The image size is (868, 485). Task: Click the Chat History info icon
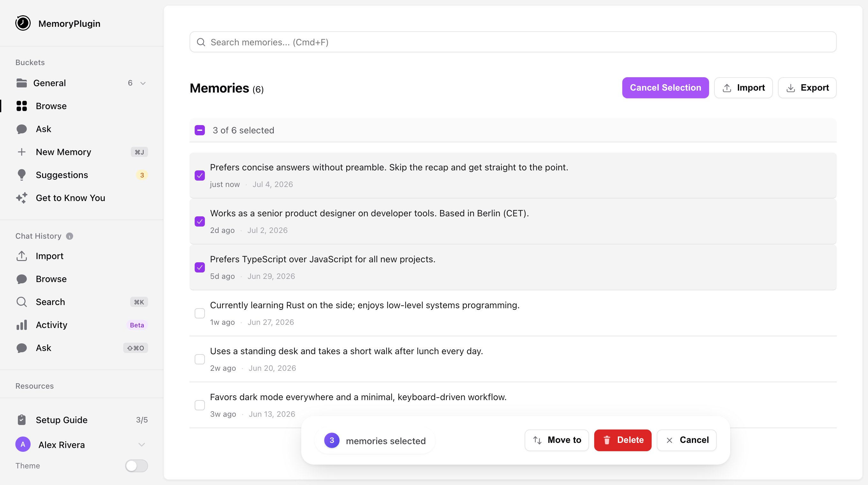70,236
